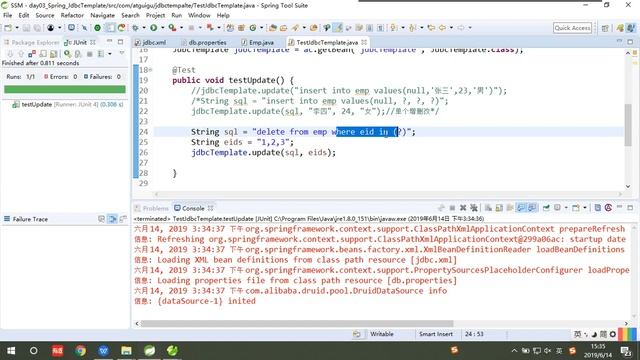Click Clear Console icon
Viewport: 640px width, 360px height.
coord(488,208)
